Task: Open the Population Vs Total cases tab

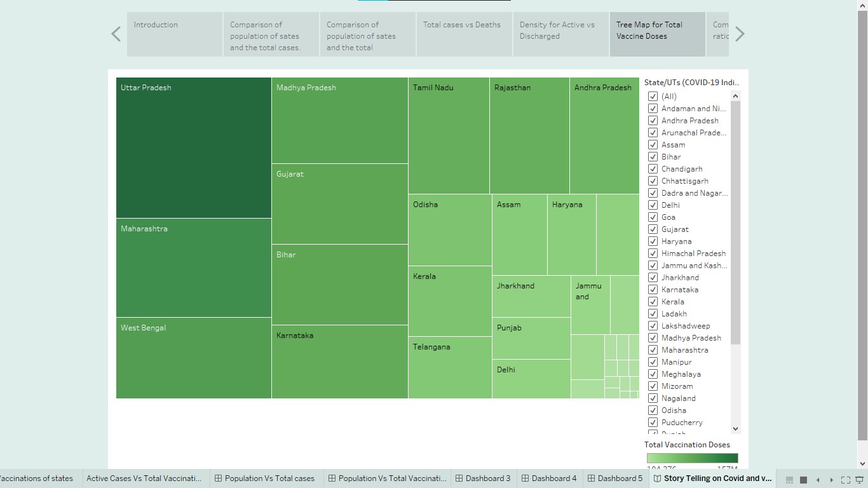Action: tap(266, 478)
